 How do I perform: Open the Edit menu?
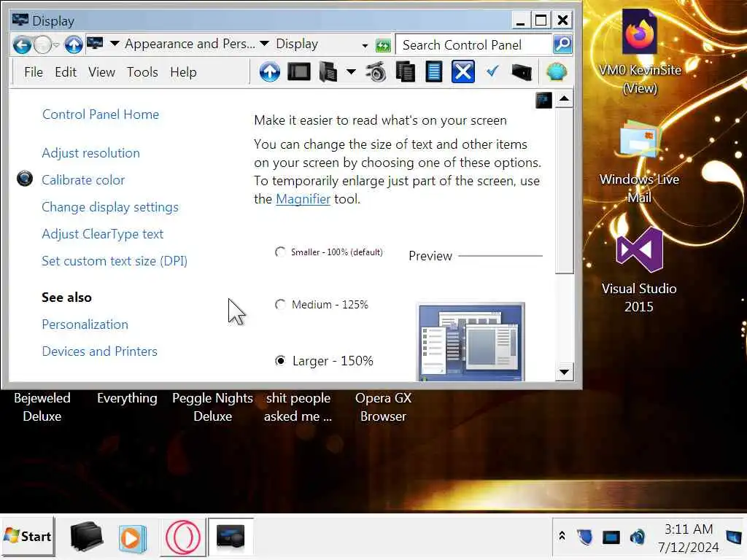(x=65, y=72)
